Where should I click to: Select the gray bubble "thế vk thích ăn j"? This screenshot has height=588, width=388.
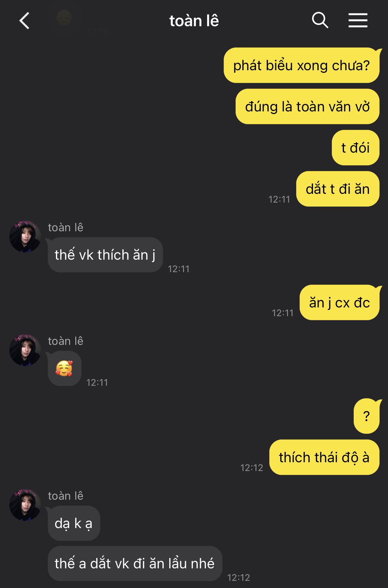pos(105,255)
